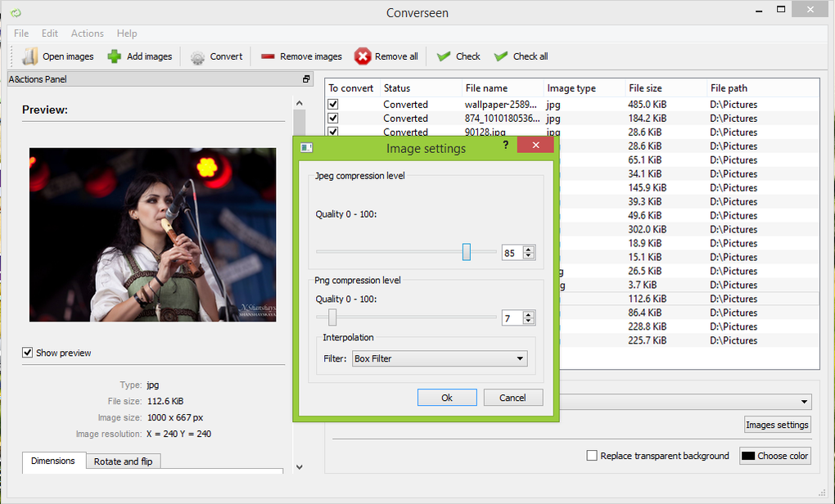This screenshot has height=504, width=835.
Task: Decrease Png quality with spinner down arrow
Action: coord(528,321)
